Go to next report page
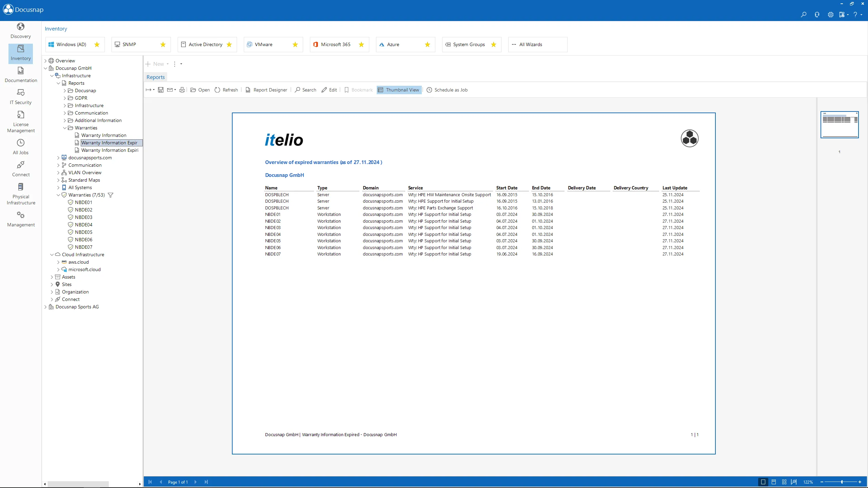 (x=195, y=482)
